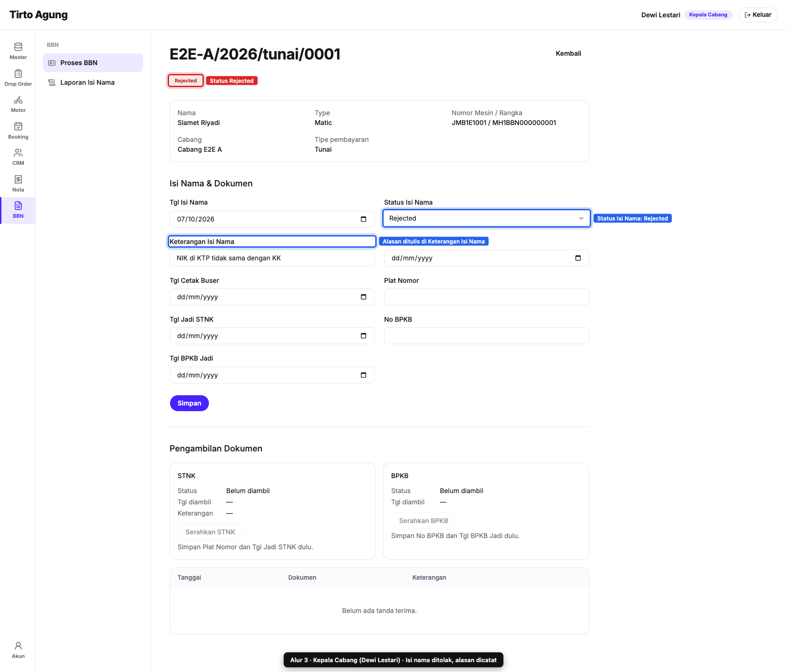This screenshot has width=787, height=672.
Task: Click the calendar icon in Tgl Isi Nama
Action: [x=364, y=219]
